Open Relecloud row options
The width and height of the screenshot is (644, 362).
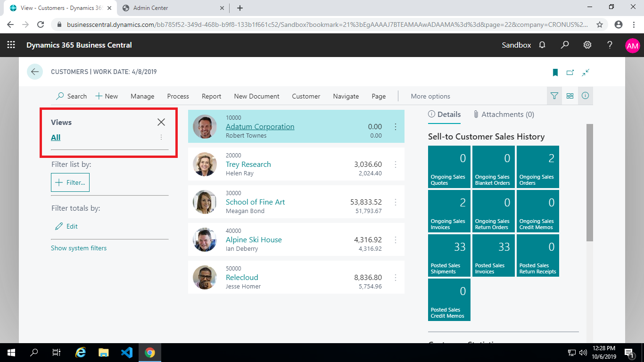(x=396, y=277)
